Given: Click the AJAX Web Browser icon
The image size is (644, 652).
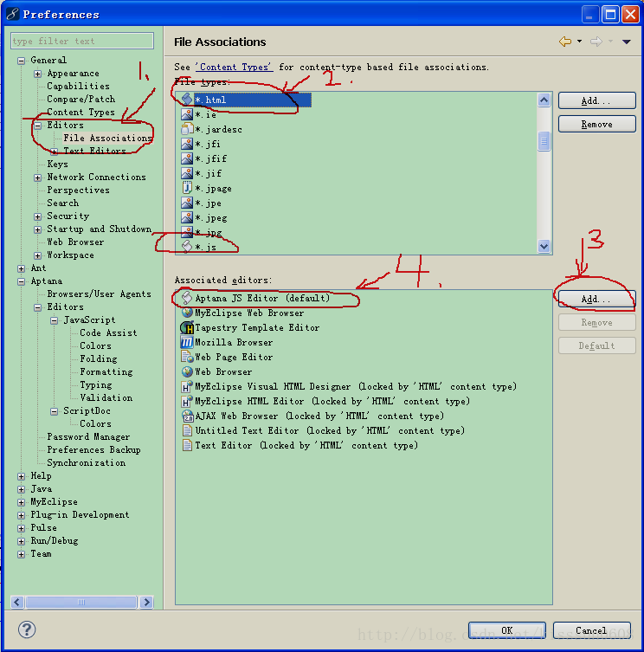Looking at the screenshot, I should 187,416.
